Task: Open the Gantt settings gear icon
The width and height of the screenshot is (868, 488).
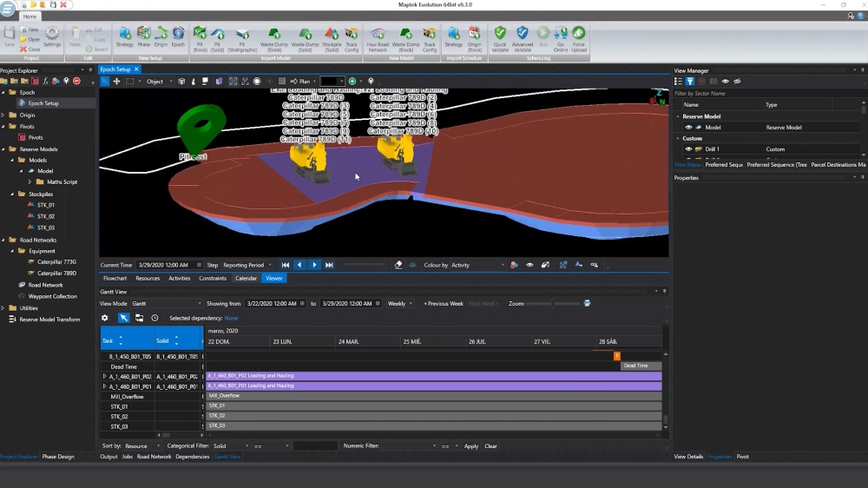Action: [105, 318]
